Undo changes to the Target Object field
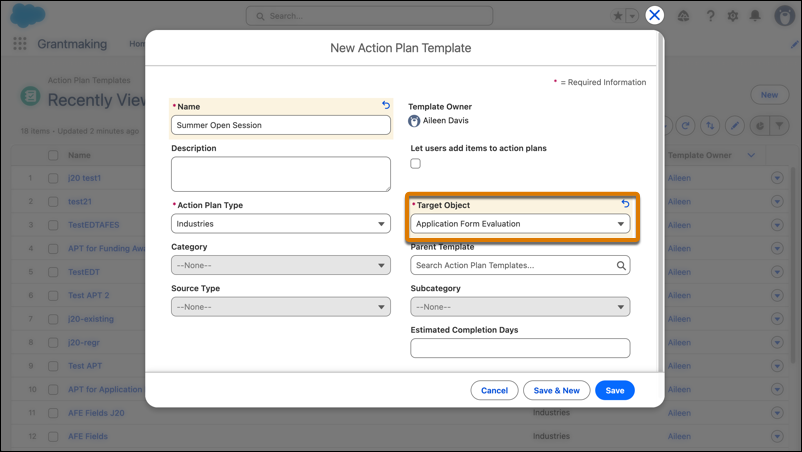This screenshot has height=452, width=802. click(625, 204)
